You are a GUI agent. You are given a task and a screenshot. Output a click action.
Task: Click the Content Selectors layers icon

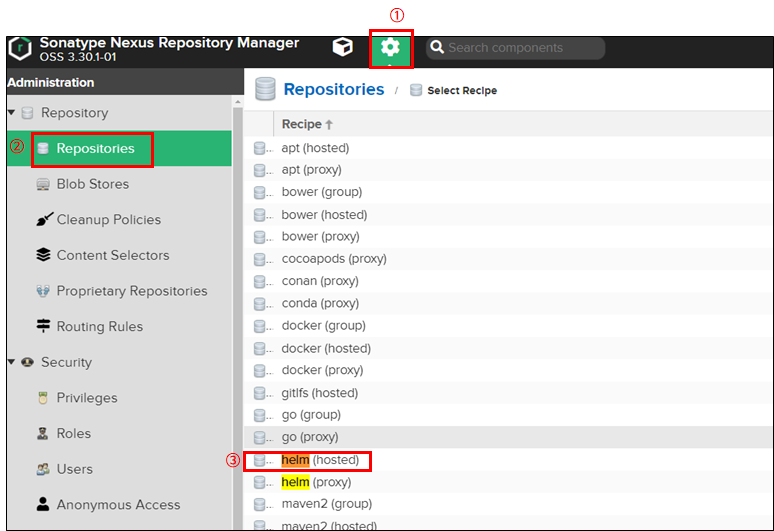point(43,255)
